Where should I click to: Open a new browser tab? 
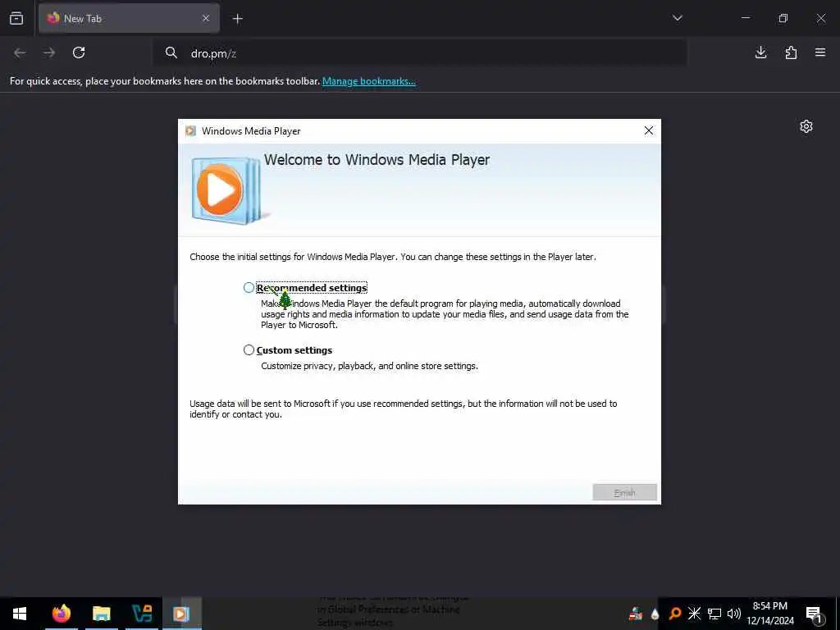pos(237,19)
